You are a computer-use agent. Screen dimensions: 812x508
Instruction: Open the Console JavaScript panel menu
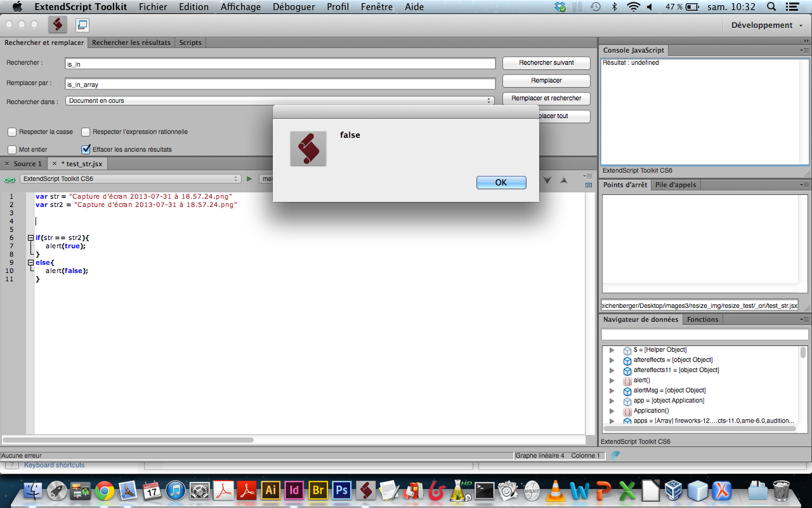[x=804, y=50]
